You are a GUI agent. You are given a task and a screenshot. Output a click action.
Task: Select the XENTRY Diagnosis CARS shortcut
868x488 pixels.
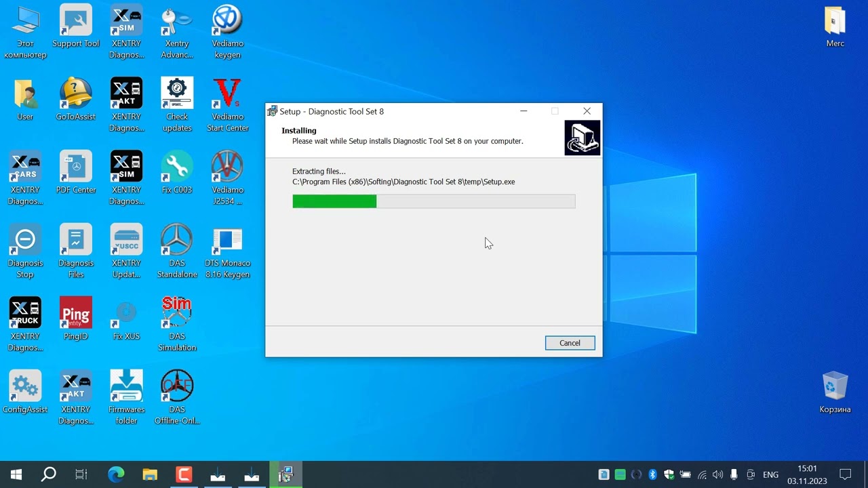coord(25,178)
